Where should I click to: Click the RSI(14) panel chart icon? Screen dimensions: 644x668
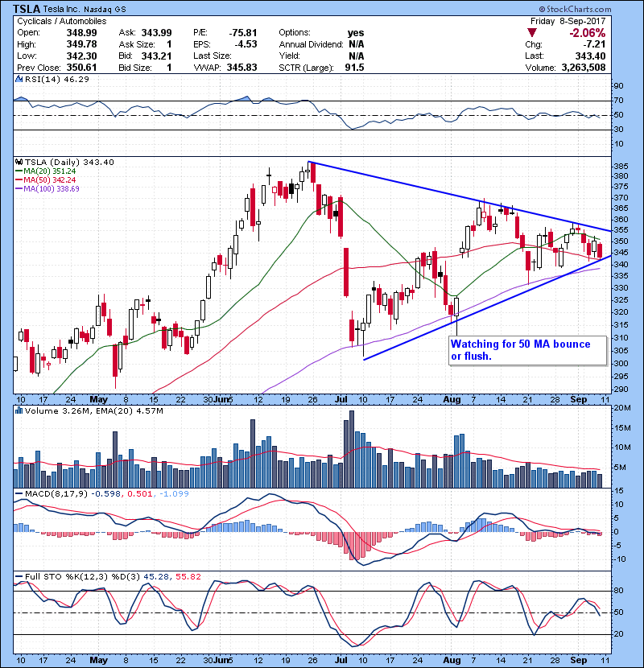[19, 79]
